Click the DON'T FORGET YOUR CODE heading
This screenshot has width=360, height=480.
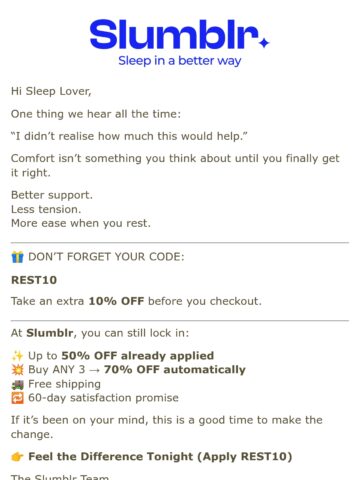(x=106, y=257)
